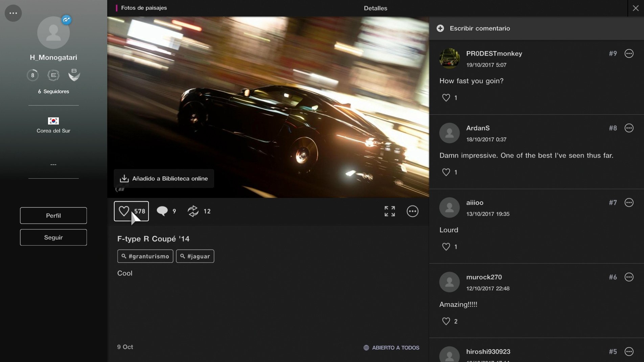
Task: Open options menu for hiroshi930923's comment
Action: pyautogui.click(x=629, y=352)
